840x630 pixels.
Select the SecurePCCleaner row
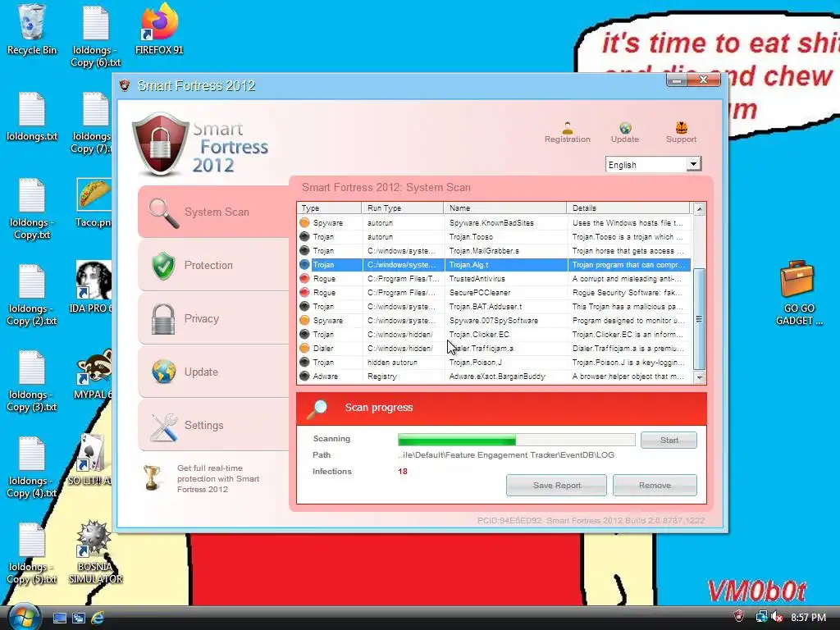(494, 293)
